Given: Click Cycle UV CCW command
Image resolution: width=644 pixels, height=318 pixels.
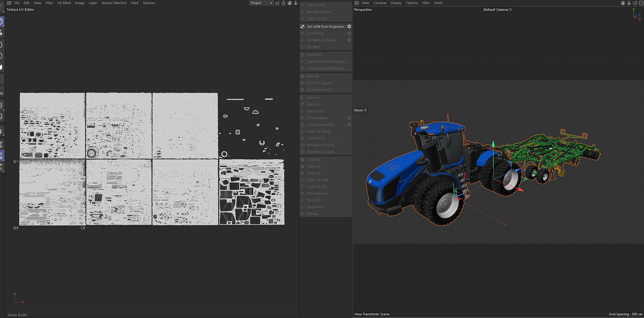Looking at the screenshot, I should (x=325, y=180).
